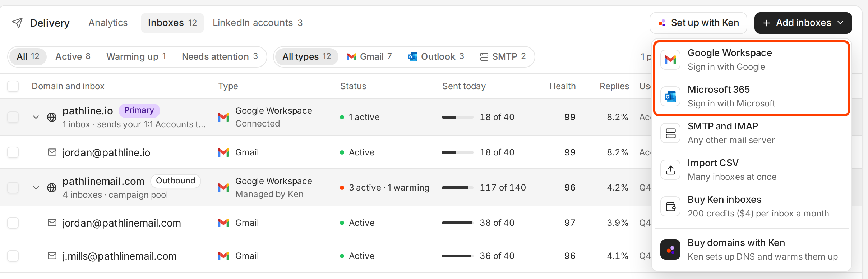Click the globe icon next to pathlinemail.com

[52, 188]
